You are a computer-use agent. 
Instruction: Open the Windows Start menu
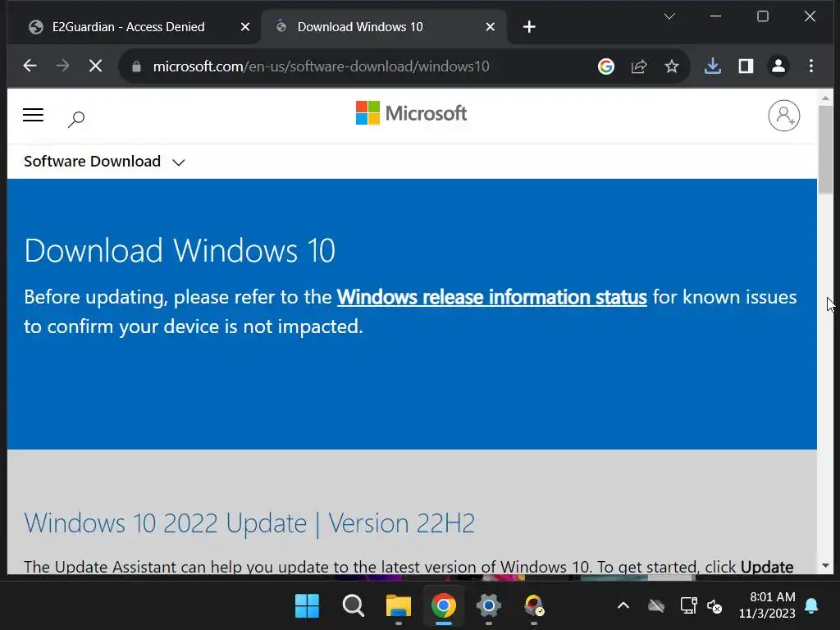tap(307, 606)
